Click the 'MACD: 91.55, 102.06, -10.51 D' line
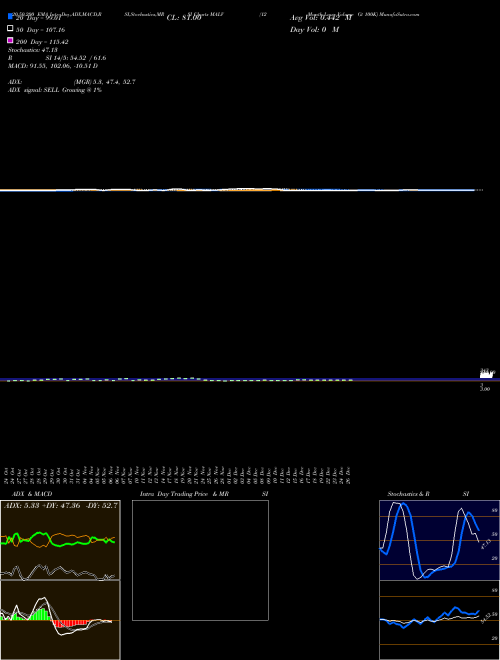The height and width of the screenshot is (660, 500). (53, 66)
